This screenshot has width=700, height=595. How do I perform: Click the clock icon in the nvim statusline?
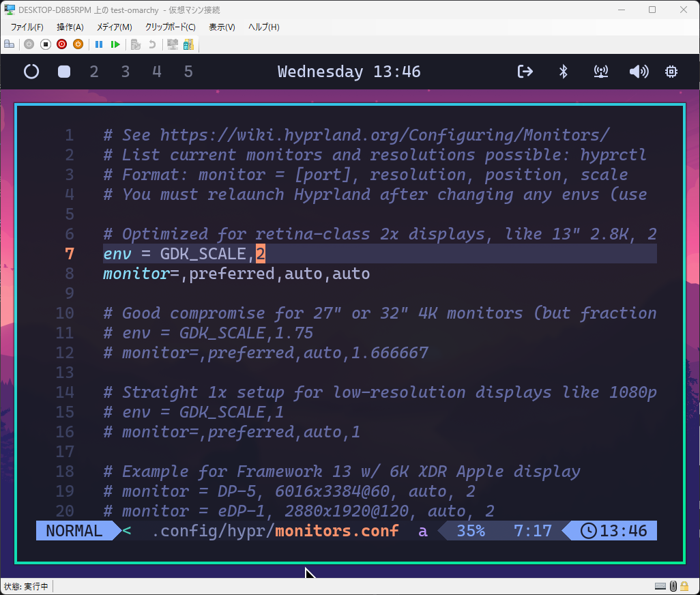tap(588, 531)
